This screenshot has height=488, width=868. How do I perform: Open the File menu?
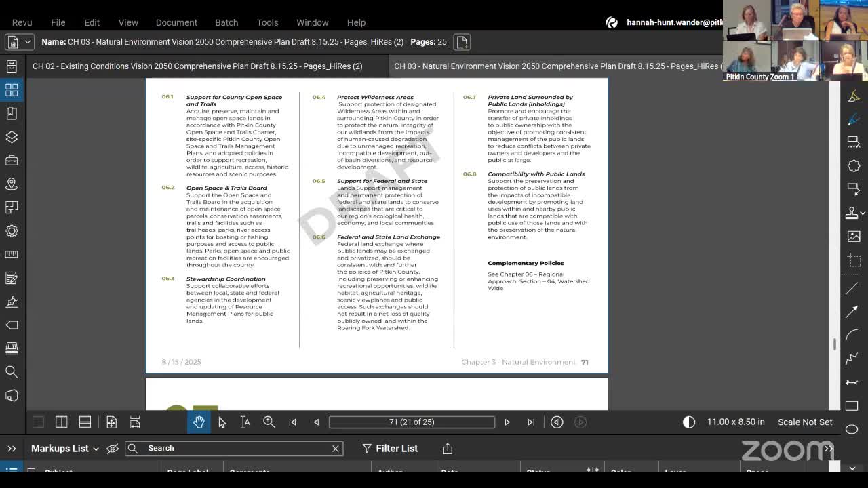[x=58, y=22]
